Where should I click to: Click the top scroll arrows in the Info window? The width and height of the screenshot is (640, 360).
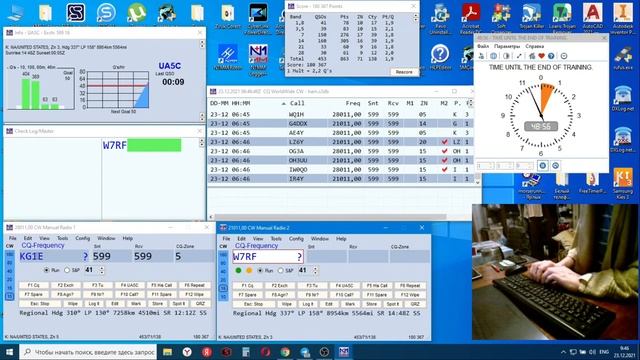click(x=202, y=44)
